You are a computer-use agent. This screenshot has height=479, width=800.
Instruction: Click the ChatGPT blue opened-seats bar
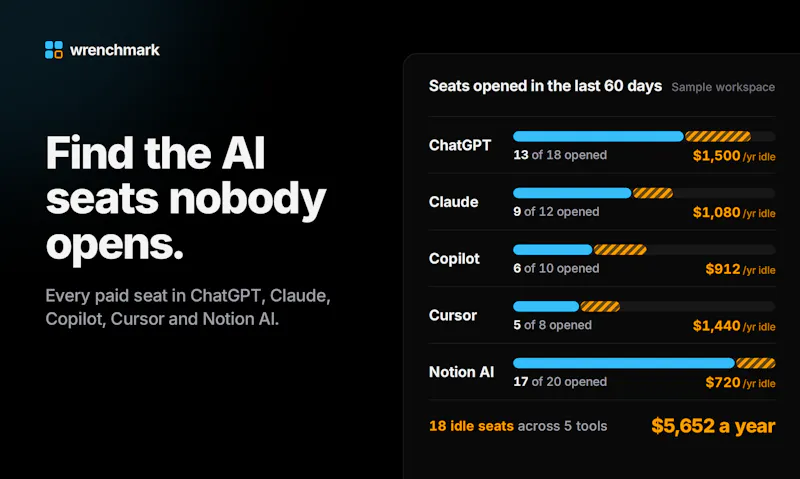(x=598, y=136)
